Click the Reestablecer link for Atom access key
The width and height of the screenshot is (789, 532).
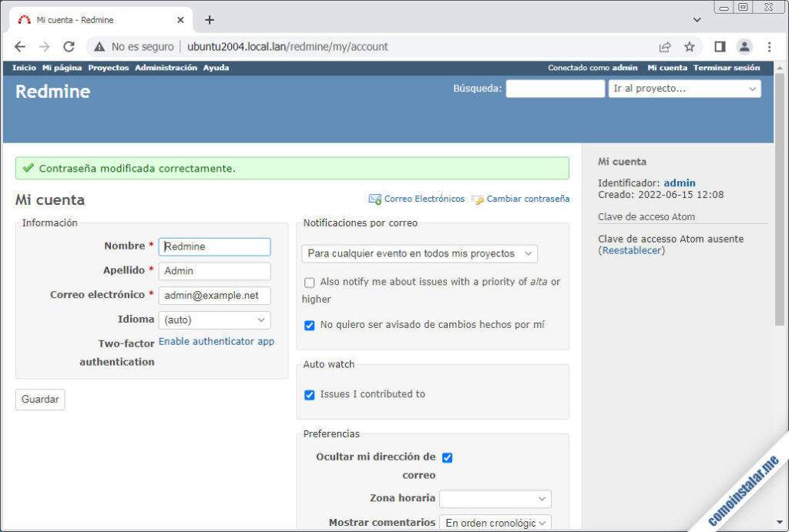[631, 249]
